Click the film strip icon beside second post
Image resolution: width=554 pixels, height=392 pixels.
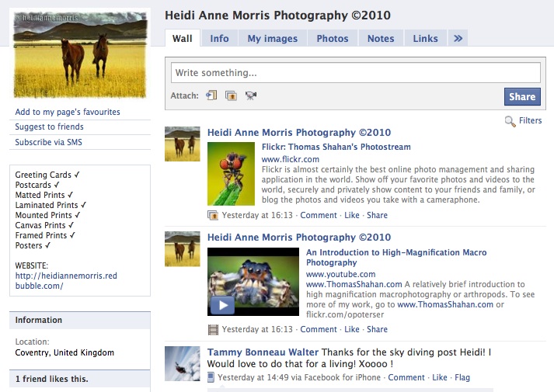(213, 330)
